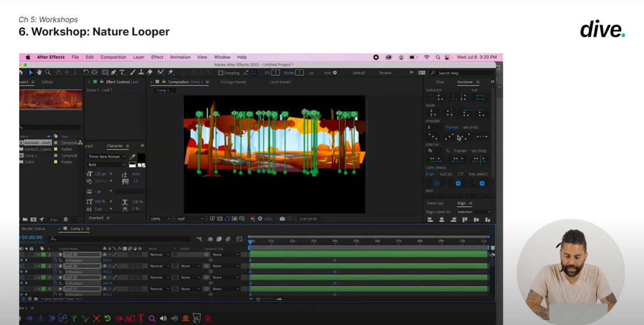Select the Pen tool
This screenshot has height=325, width=644.
tap(114, 73)
